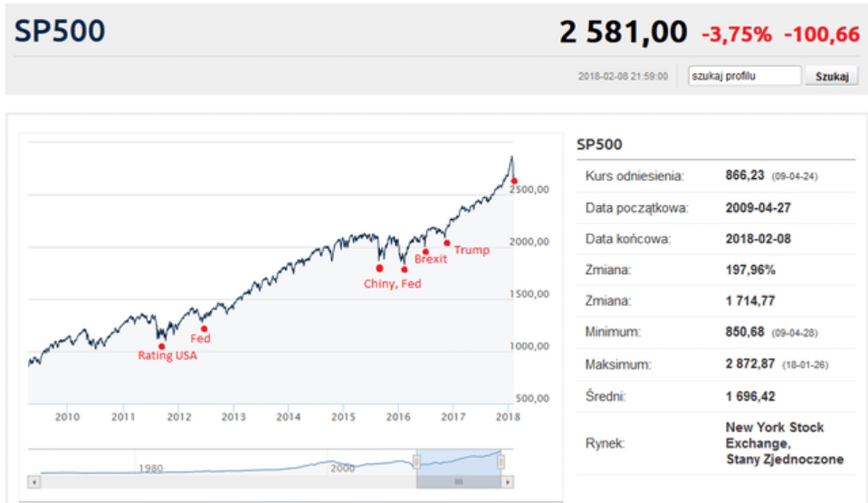Click the Fed red marker dot
868x503 pixels.
tap(205, 328)
